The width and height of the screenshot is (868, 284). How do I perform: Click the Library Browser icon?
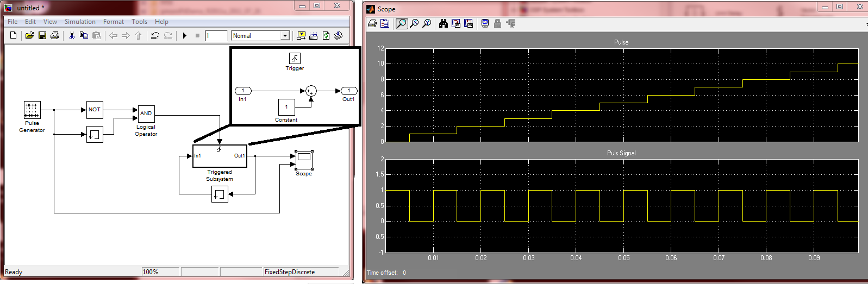(301, 36)
